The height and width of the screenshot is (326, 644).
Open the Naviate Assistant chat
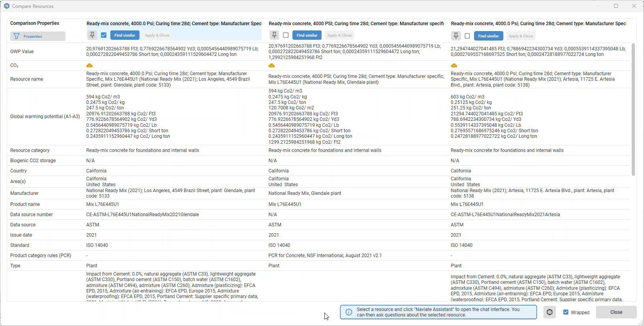tap(549, 312)
